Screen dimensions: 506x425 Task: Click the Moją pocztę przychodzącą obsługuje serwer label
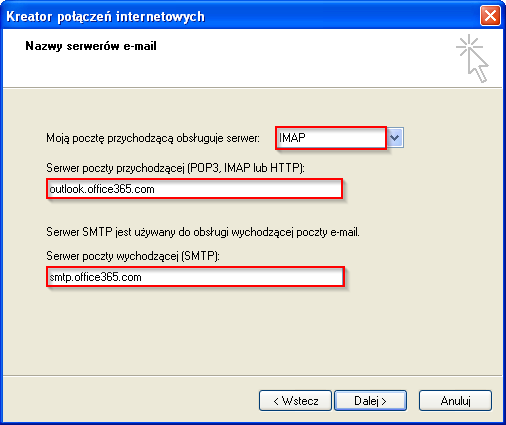(x=153, y=138)
